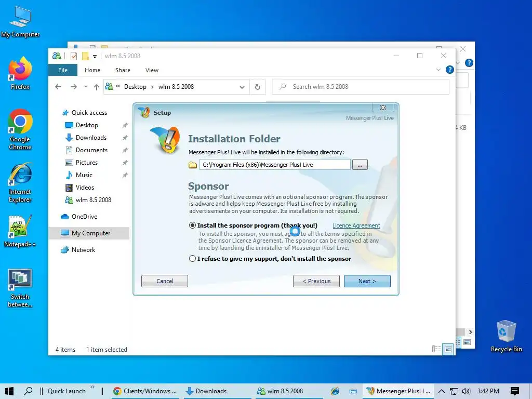Open Explorer help question mark icon

point(449,70)
